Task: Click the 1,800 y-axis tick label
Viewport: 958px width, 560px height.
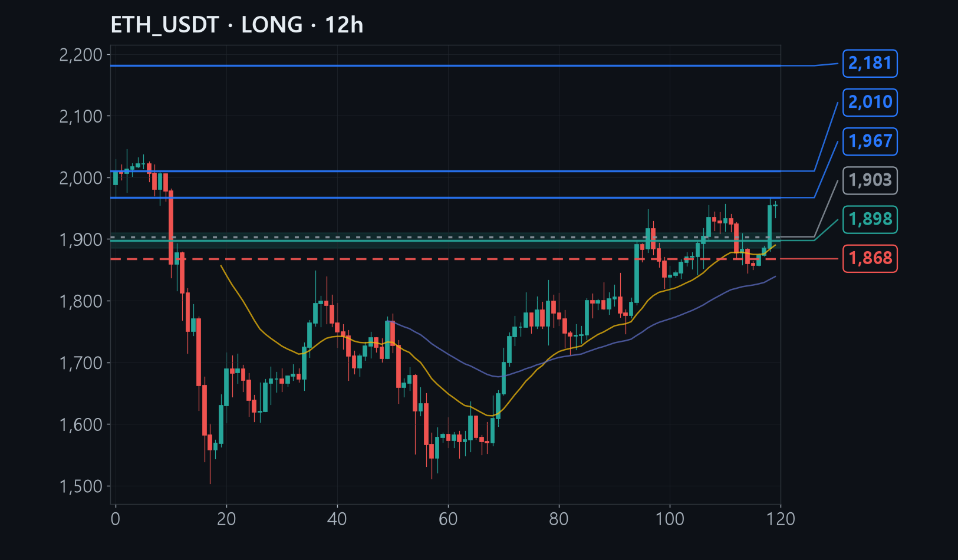Action: [81, 301]
